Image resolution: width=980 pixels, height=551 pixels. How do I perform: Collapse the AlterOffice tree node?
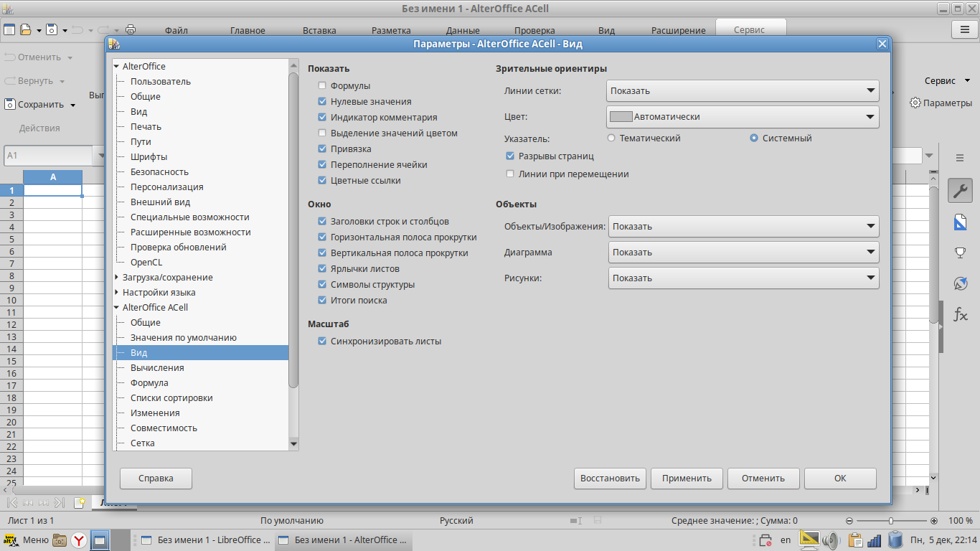[x=116, y=66]
